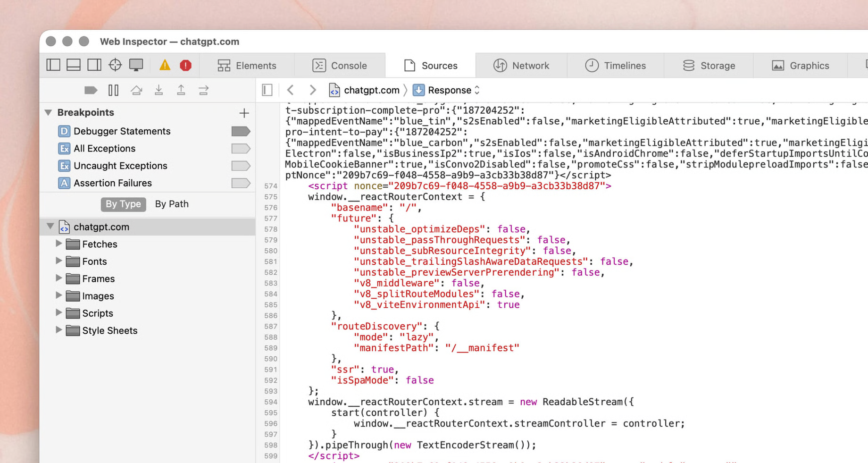Show errors via red exclamation icon
Image resolution: width=868 pixels, height=463 pixels.
tap(185, 65)
